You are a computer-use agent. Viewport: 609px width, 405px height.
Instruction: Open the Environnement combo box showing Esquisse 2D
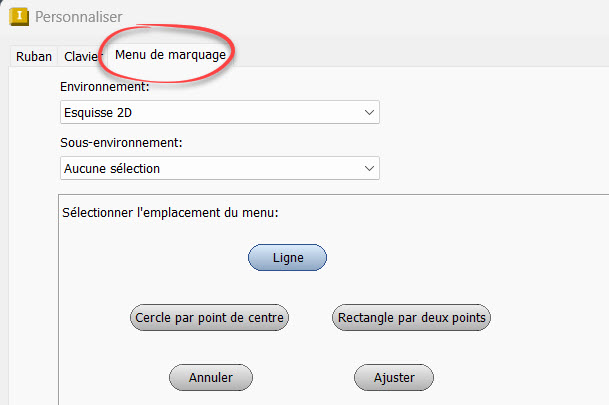pos(219,113)
